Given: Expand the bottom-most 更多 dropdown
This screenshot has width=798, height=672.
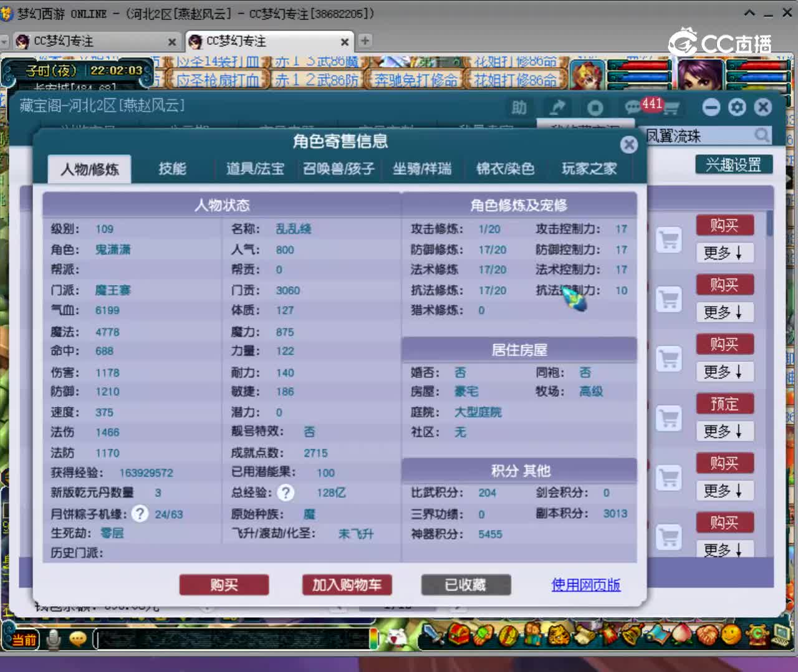Looking at the screenshot, I should (x=724, y=550).
